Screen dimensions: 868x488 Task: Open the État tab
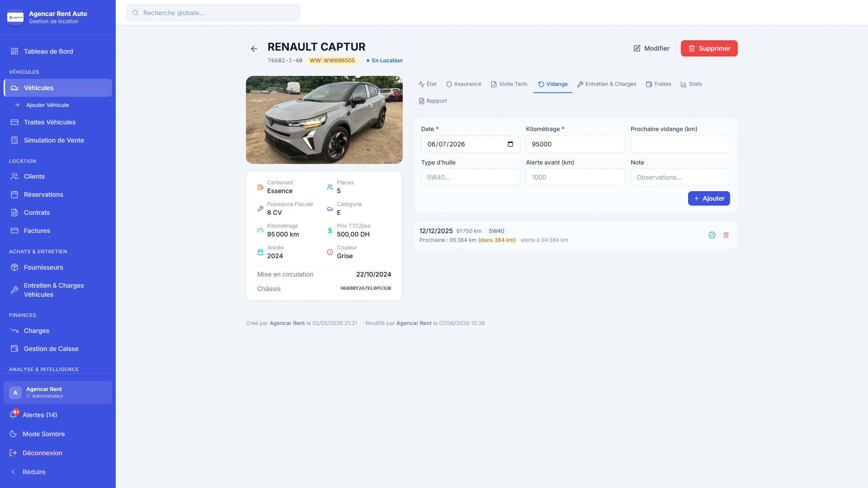coord(427,84)
